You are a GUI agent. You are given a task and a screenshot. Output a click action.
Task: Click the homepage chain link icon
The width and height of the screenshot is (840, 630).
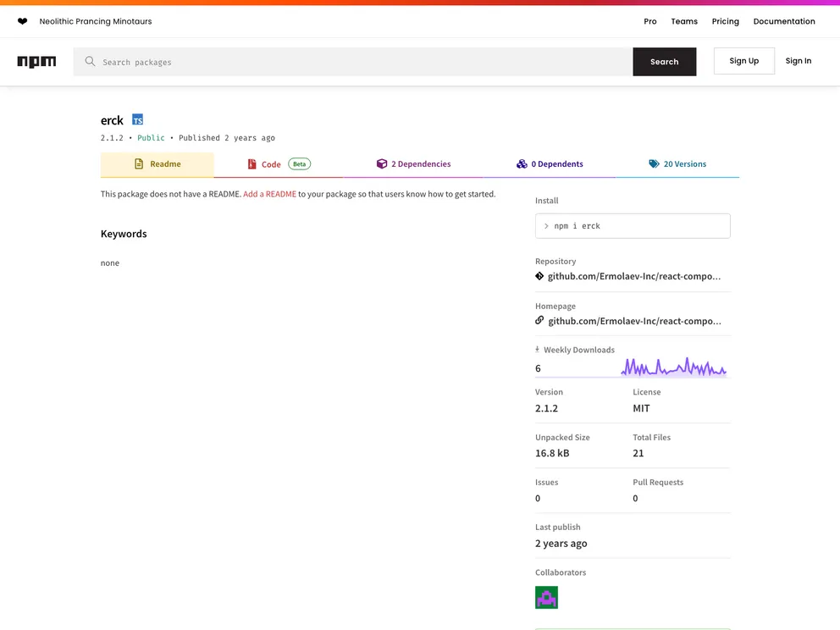tap(539, 321)
